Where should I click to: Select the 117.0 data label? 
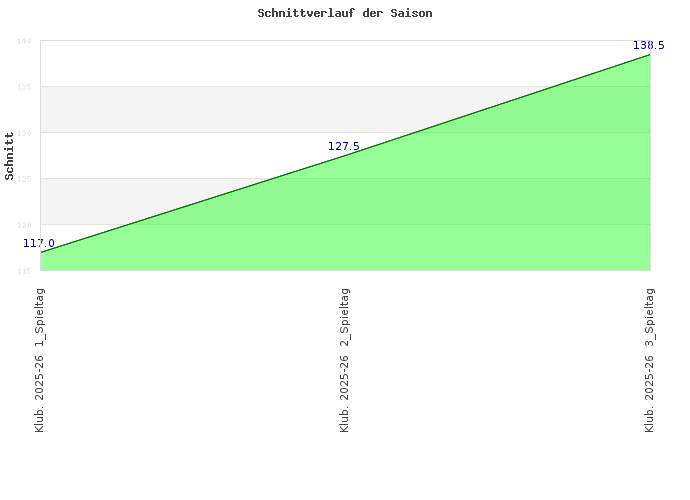pyautogui.click(x=39, y=243)
